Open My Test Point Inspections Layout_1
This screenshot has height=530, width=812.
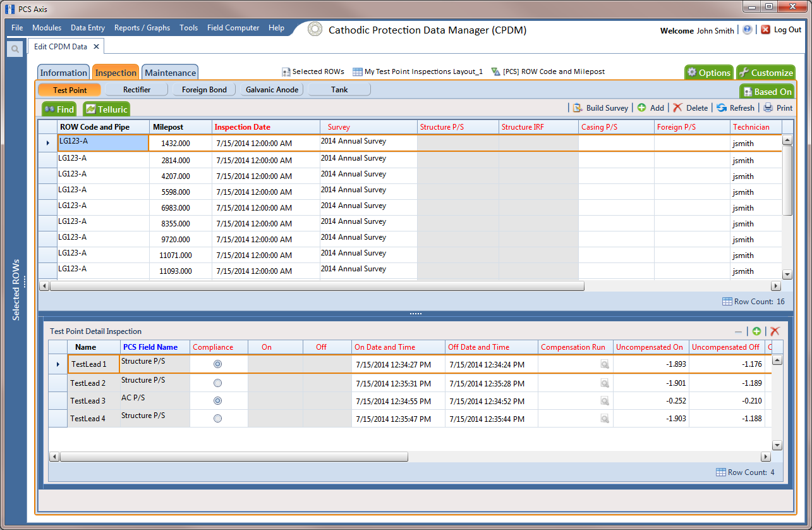point(418,72)
